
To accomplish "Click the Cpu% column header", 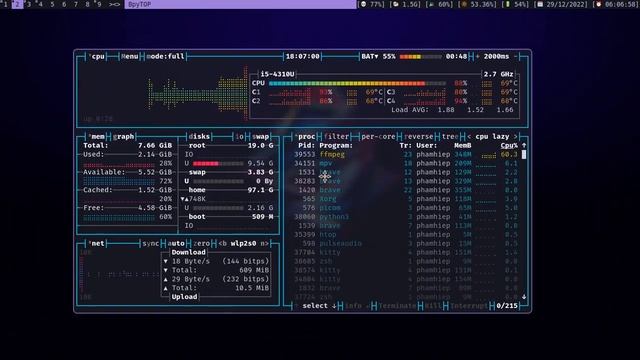I will click(x=509, y=145).
